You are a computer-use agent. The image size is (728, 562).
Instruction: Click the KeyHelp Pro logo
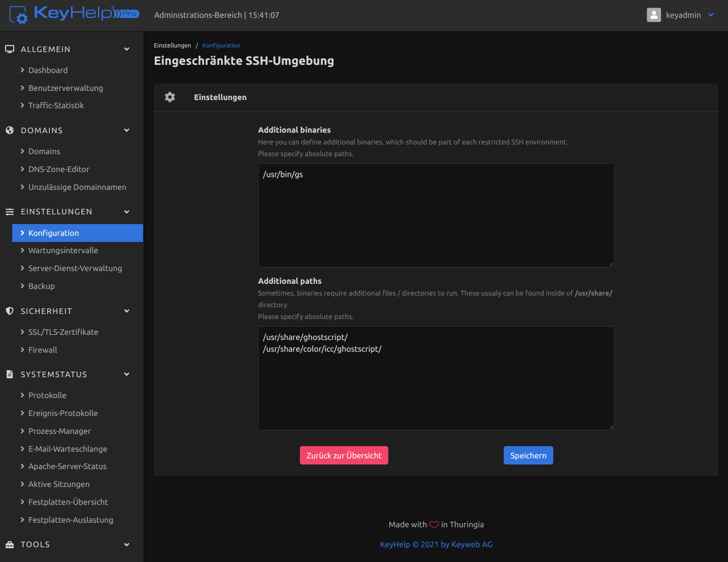(74, 14)
